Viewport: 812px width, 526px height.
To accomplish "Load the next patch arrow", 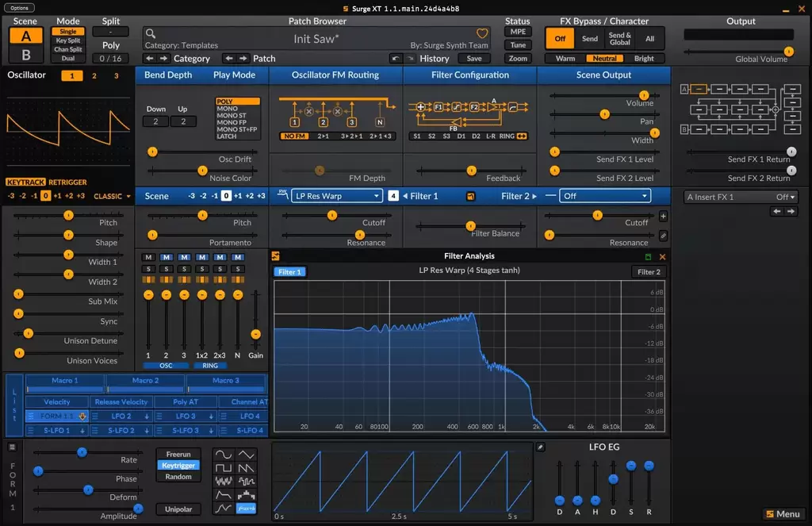I will pyautogui.click(x=243, y=58).
